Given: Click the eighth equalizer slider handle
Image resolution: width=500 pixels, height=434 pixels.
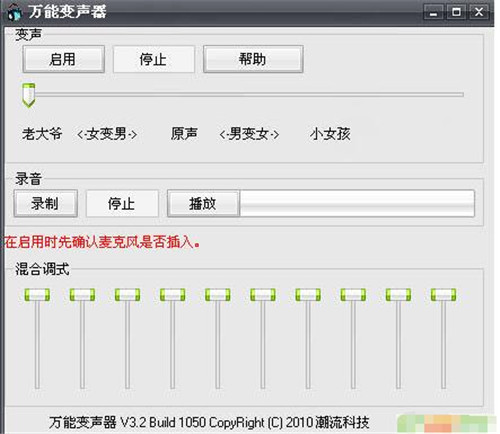Looking at the screenshot, I should [x=353, y=295].
